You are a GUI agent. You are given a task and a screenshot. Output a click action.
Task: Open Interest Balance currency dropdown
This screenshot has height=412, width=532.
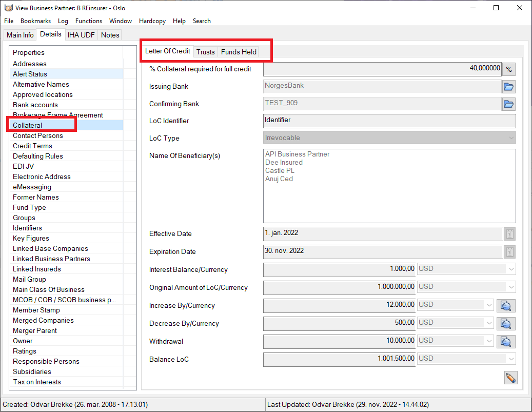(x=510, y=269)
